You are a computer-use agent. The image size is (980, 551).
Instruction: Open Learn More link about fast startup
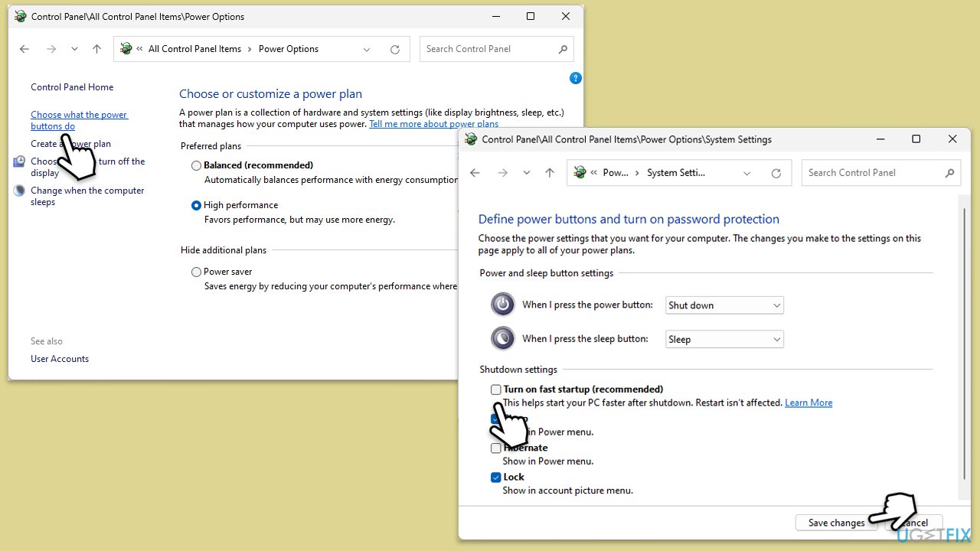pos(808,403)
